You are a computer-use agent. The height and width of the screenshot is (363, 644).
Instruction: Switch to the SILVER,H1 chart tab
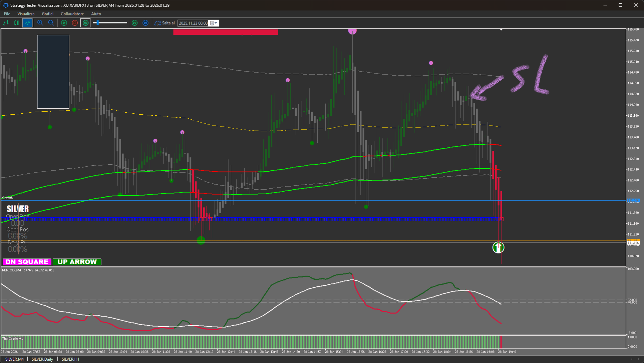[71, 359]
